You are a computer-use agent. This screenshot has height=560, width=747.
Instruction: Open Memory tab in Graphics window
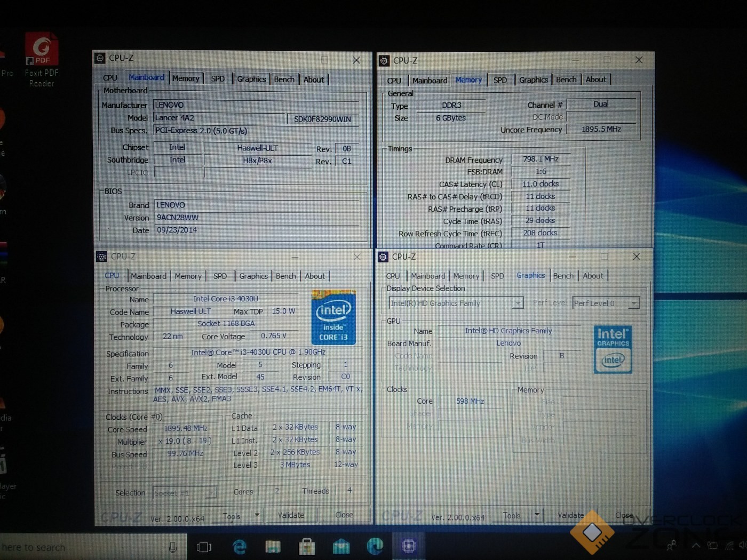[466, 276]
